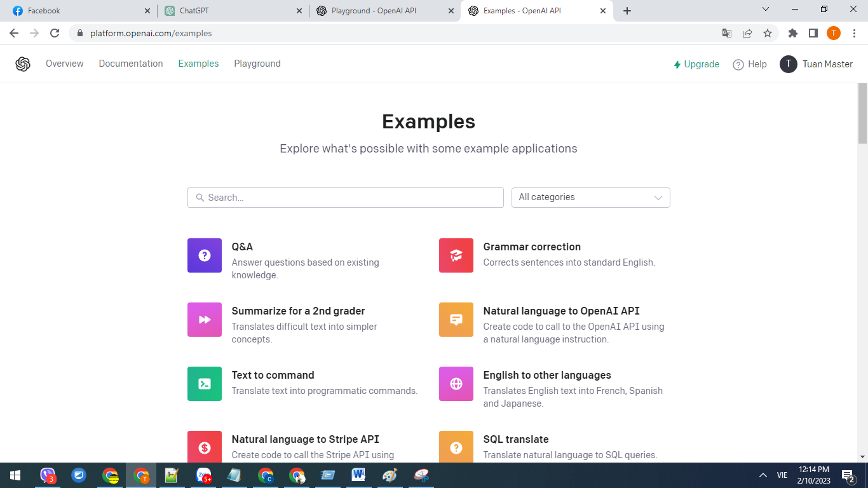Click "Translate natural language to SQL queries." text
This screenshot has width=868, height=488.
(x=570, y=455)
